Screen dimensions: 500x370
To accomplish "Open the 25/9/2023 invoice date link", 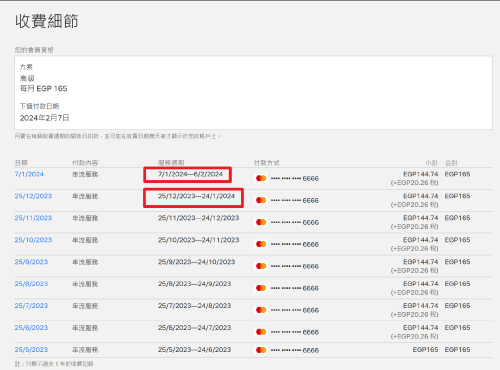I will tap(31, 262).
